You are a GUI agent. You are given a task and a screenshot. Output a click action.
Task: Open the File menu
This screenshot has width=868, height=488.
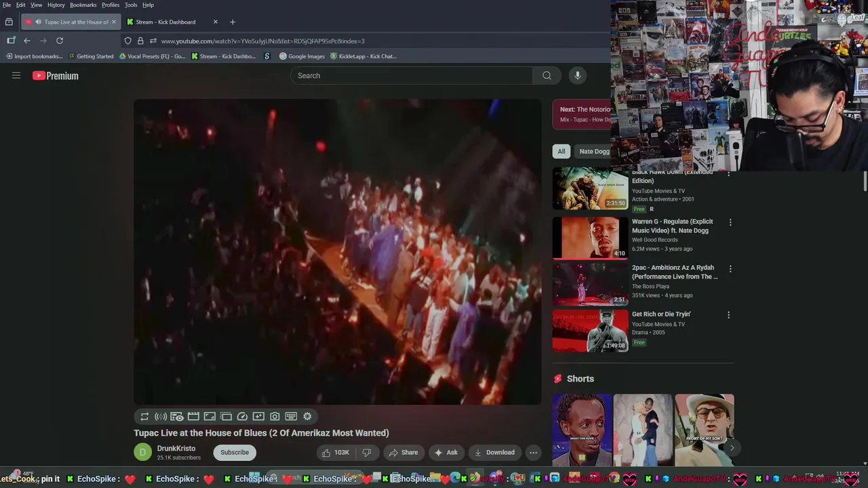point(7,5)
